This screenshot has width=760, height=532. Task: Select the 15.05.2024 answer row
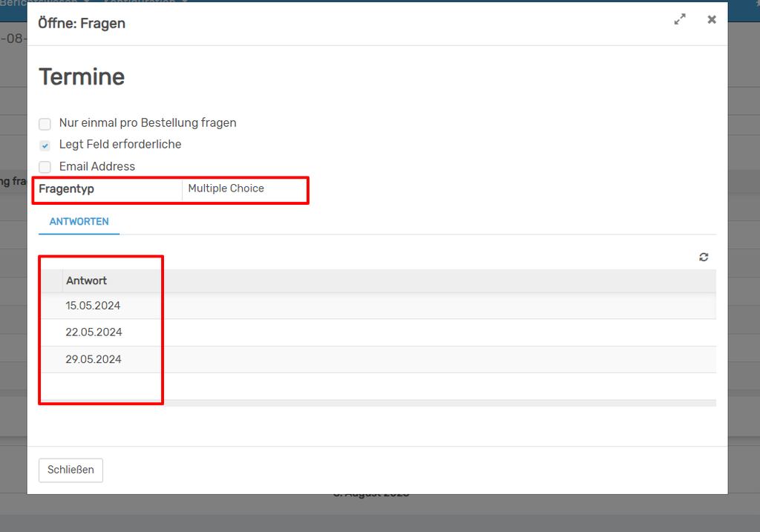tap(93, 306)
